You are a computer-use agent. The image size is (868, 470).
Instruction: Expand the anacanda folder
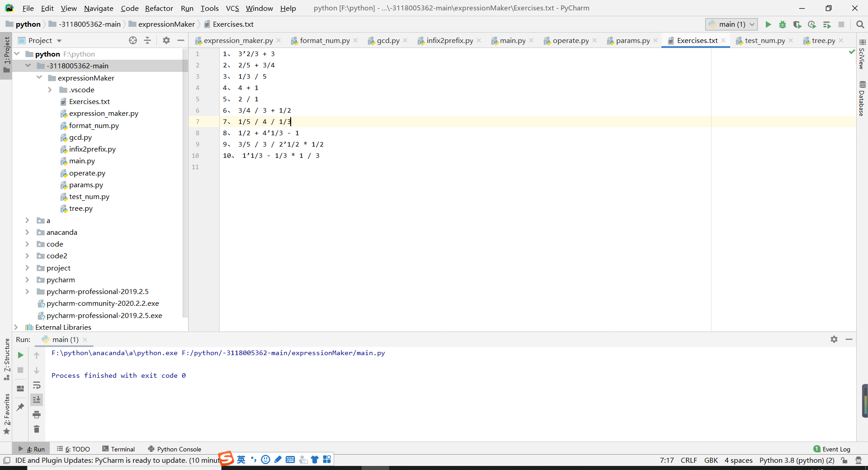point(27,232)
